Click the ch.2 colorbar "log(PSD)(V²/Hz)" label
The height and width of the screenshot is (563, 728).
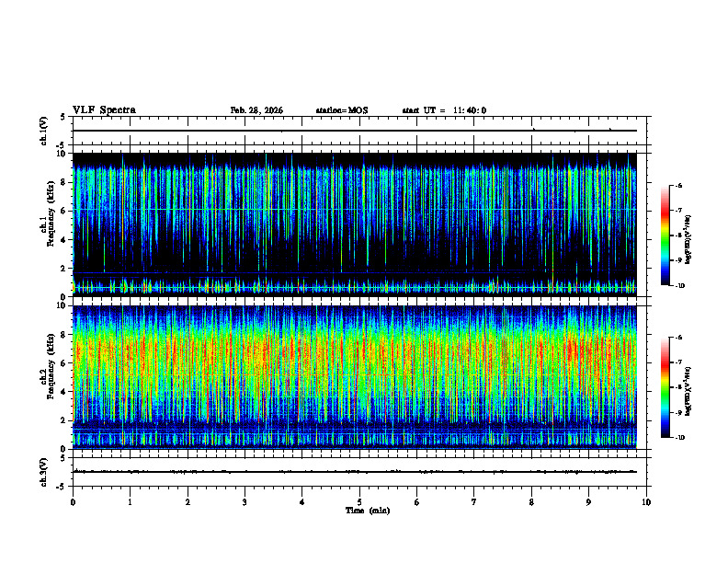coord(688,392)
